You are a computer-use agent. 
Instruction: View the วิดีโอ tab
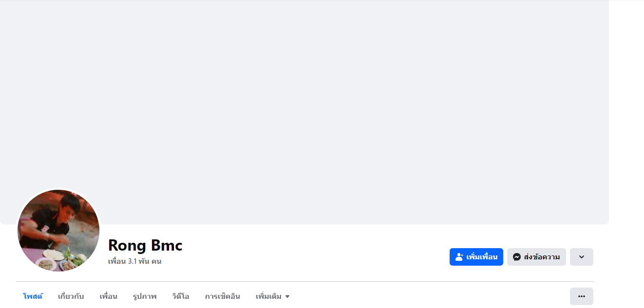point(180,296)
